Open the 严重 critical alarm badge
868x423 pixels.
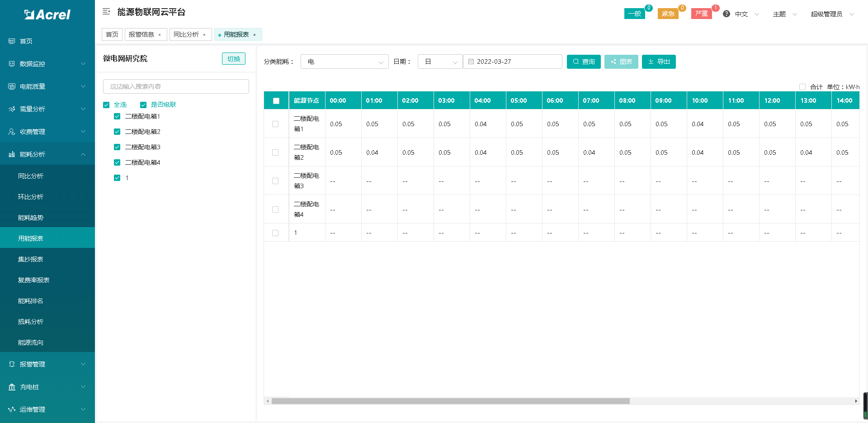[x=701, y=14]
